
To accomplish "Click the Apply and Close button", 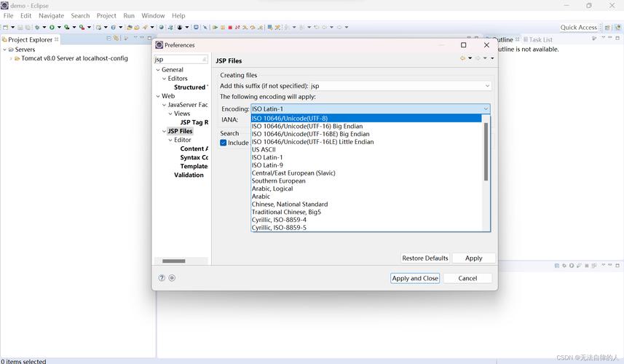I will coord(415,278).
